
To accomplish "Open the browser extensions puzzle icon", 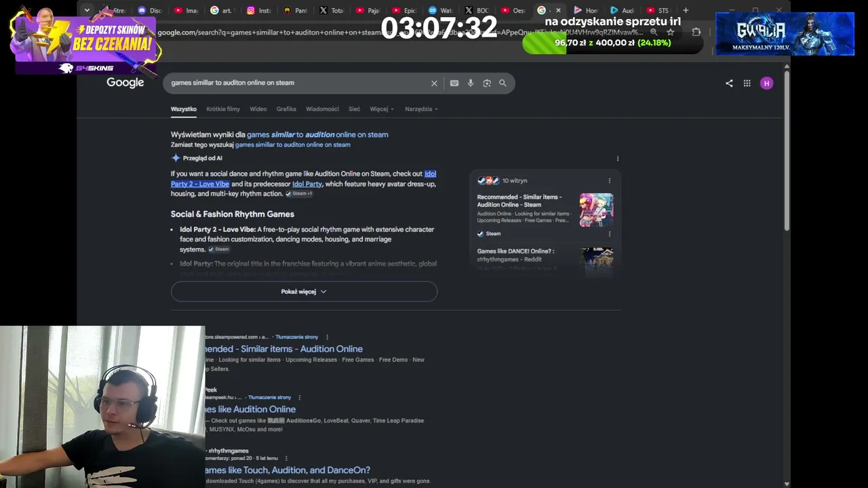I will point(696,32).
